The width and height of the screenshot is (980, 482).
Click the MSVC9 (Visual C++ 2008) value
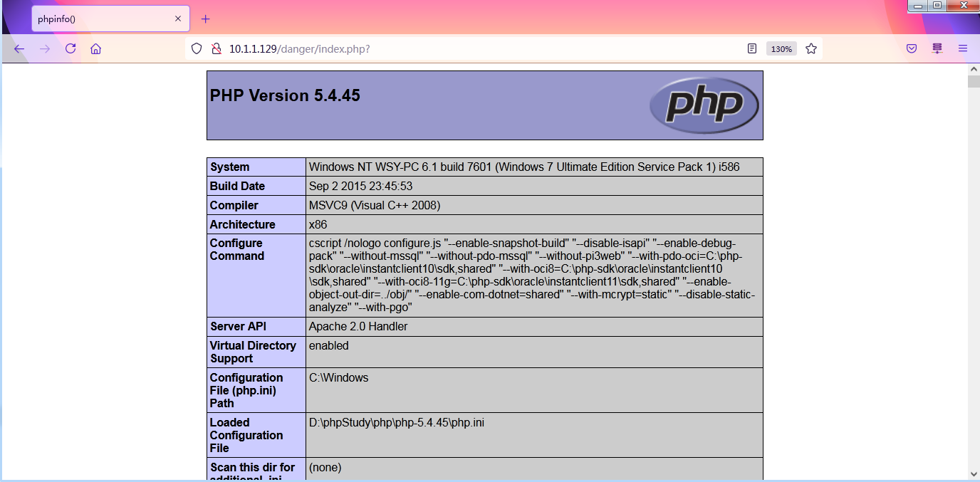point(375,206)
